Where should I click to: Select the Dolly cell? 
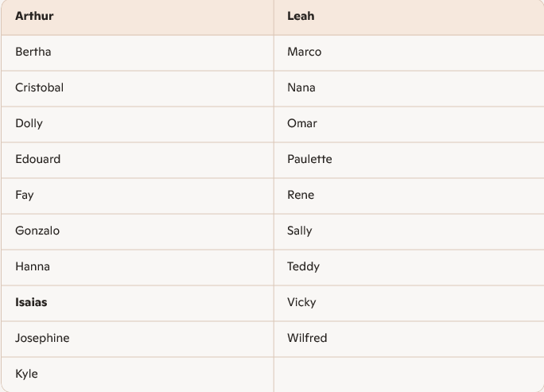pos(29,123)
